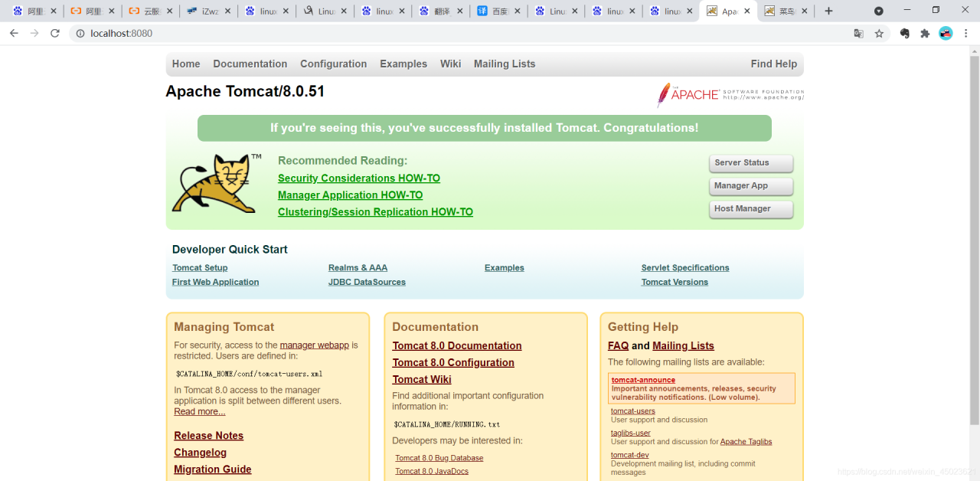
Task: Open Manager Application HOW-TO link
Action: point(350,195)
